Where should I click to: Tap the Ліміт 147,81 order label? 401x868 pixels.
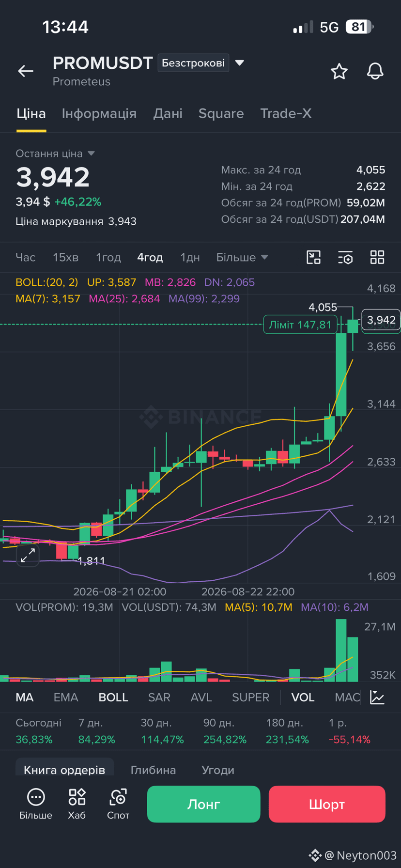(x=300, y=325)
